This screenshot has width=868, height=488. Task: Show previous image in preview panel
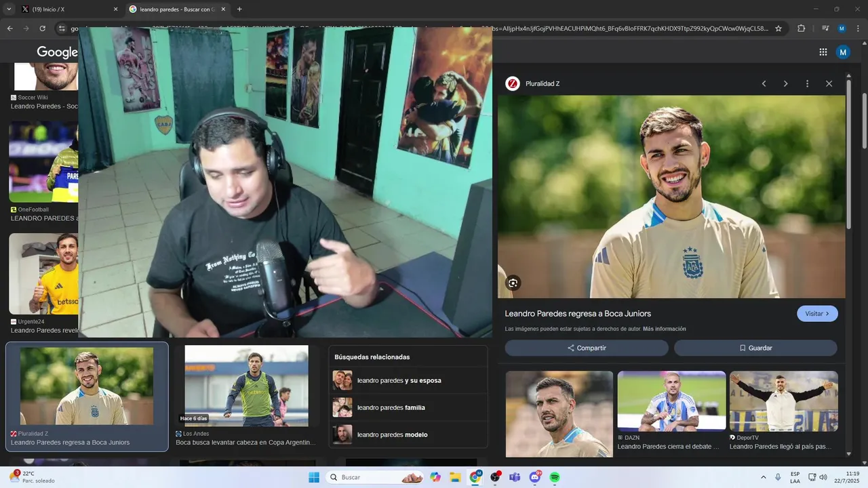pos(764,83)
